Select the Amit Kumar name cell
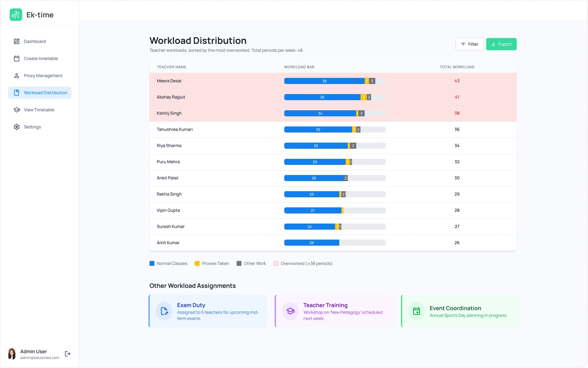Viewport: 588px width, 368px height. click(168, 243)
